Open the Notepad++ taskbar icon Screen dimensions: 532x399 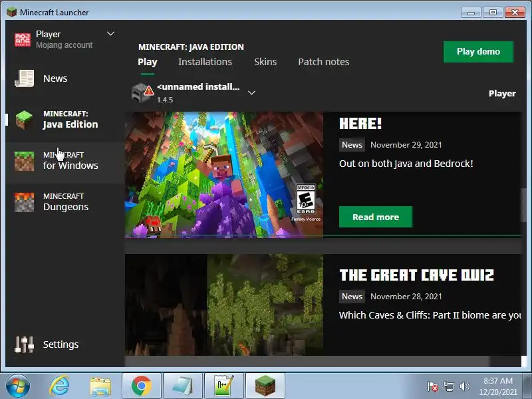click(x=223, y=386)
